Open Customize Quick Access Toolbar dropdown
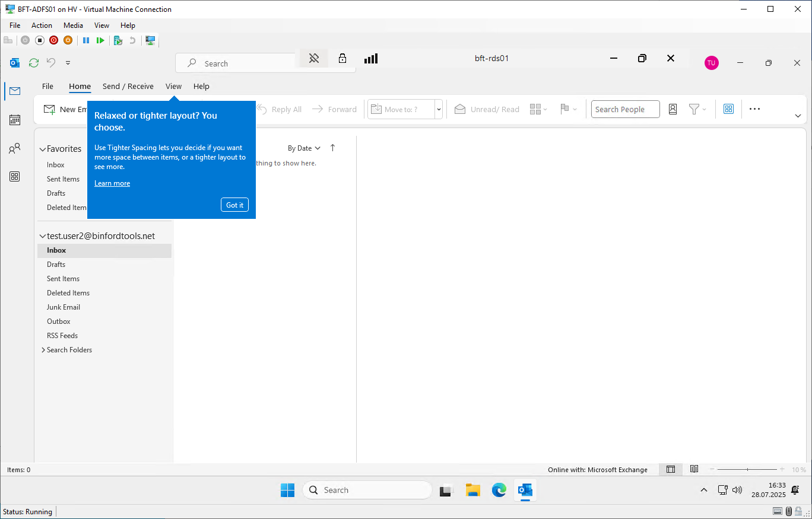 point(68,63)
